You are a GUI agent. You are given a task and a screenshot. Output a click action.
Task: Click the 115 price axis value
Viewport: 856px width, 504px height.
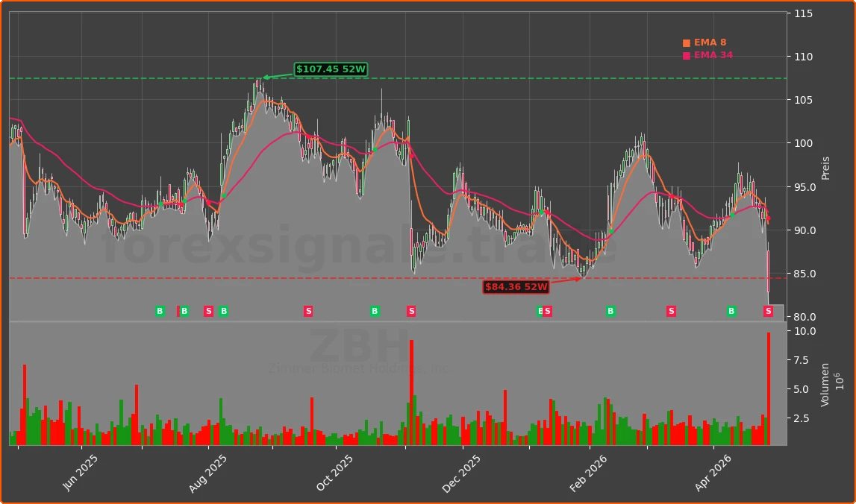coord(802,13)
